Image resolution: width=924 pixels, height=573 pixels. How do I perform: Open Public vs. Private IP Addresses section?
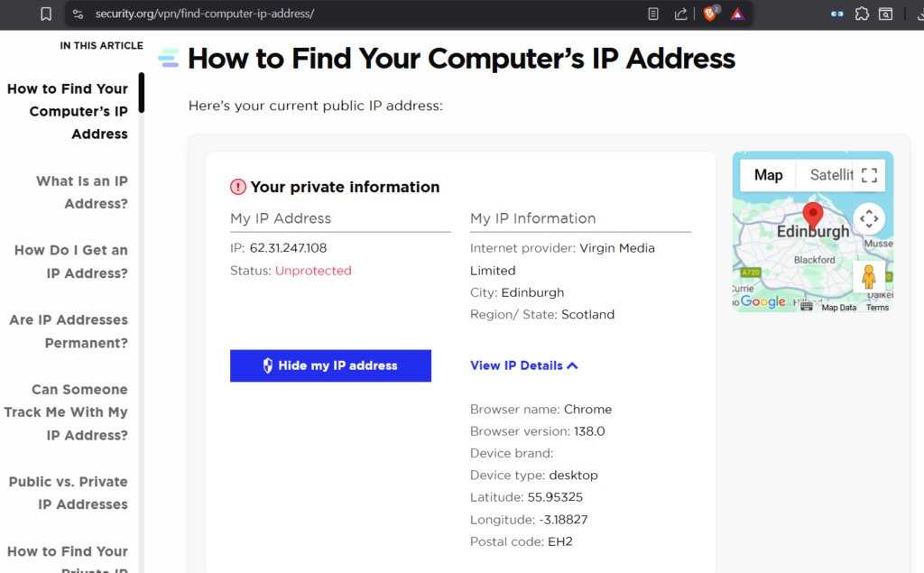click(x=69, y=493)
